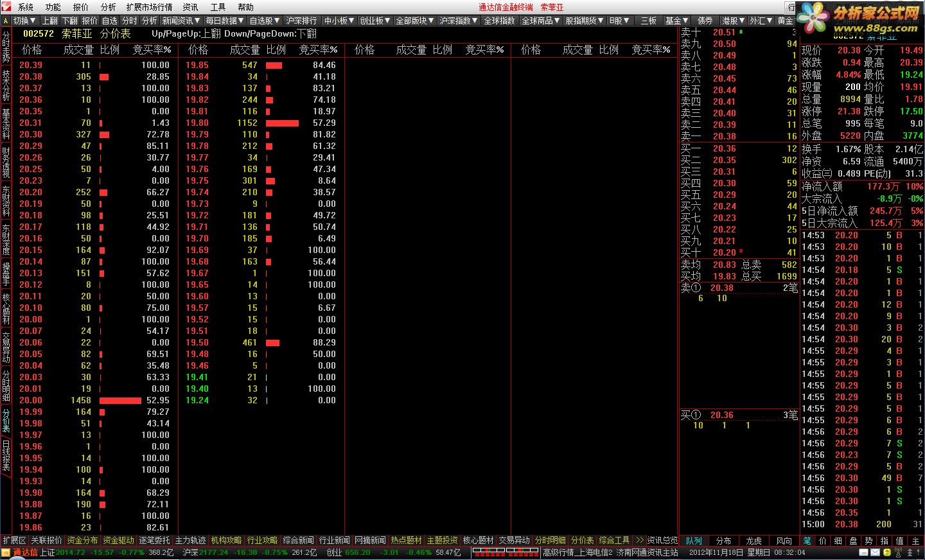Click the signal antenna icon in status bar

pos(898,552)
